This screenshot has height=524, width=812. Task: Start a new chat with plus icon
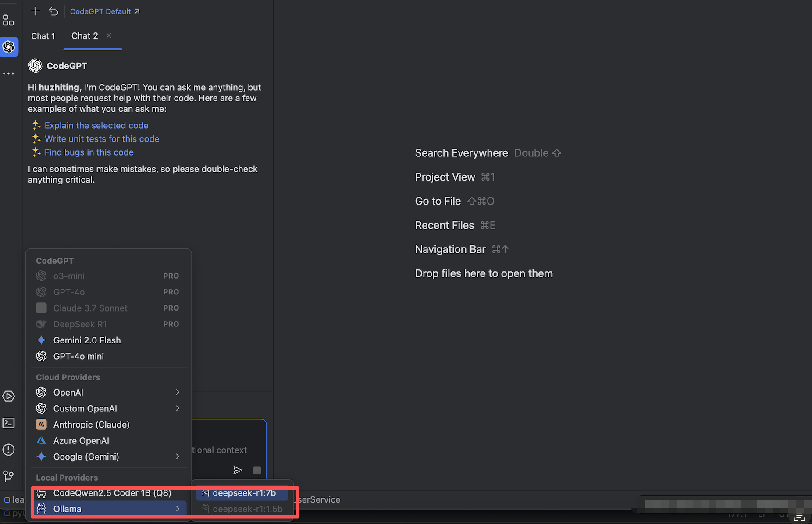pos(36,11)
